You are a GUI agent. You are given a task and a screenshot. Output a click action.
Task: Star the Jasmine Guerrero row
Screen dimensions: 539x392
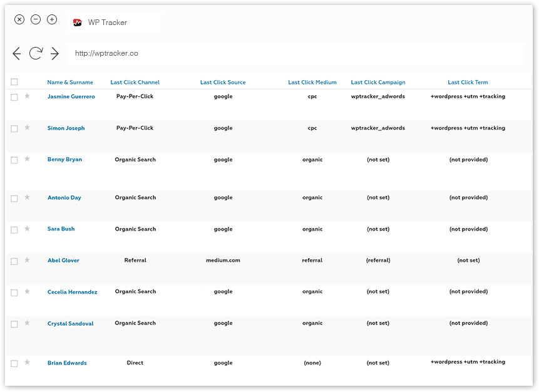tap(27, 96)
